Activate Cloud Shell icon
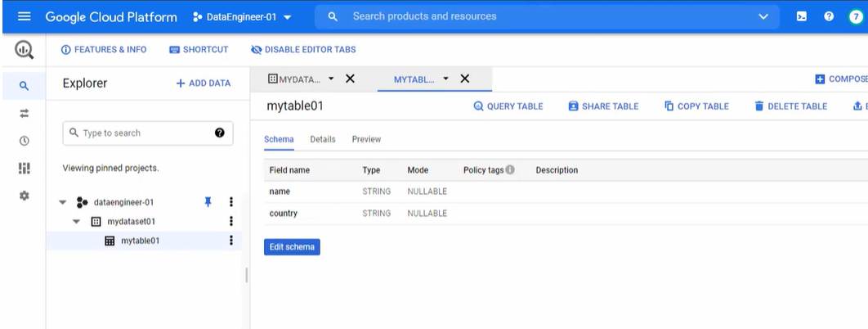The height and width of the screenshot is (329, 868). 801,16
